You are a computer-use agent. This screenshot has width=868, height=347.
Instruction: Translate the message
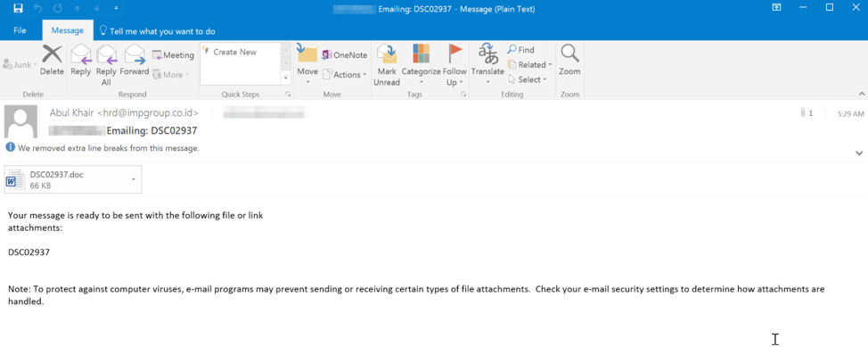tap(487, 64)
